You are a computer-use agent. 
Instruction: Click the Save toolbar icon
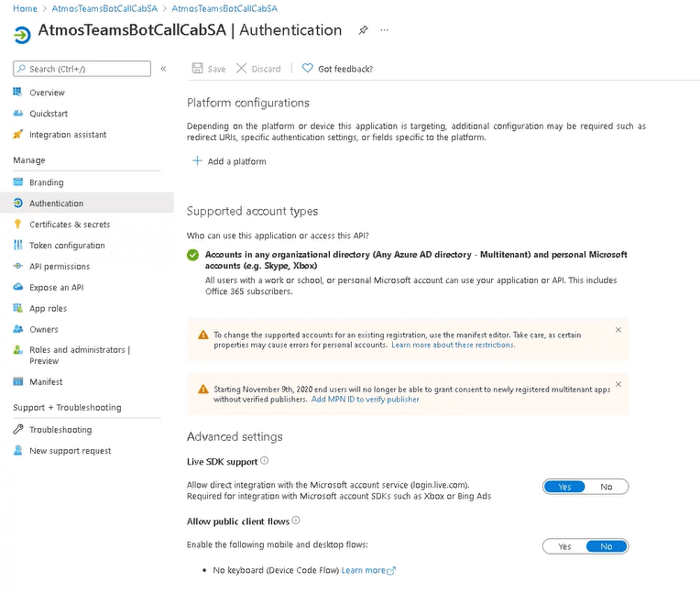[x=198, y=69]
